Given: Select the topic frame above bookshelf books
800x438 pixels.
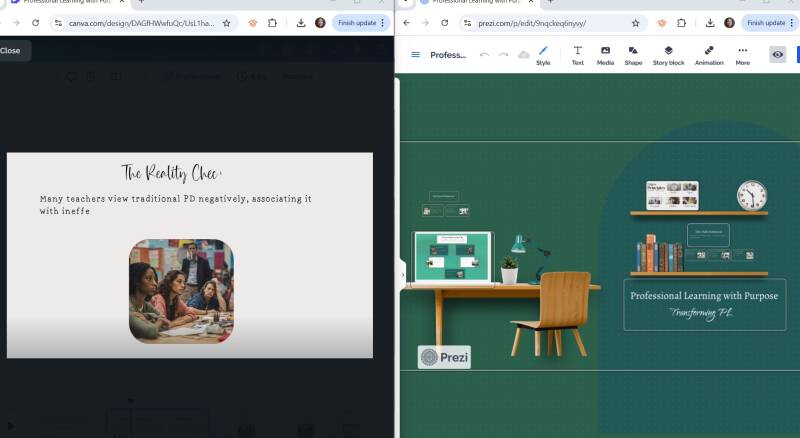Looking at the screenshot, I should [708, 235].
